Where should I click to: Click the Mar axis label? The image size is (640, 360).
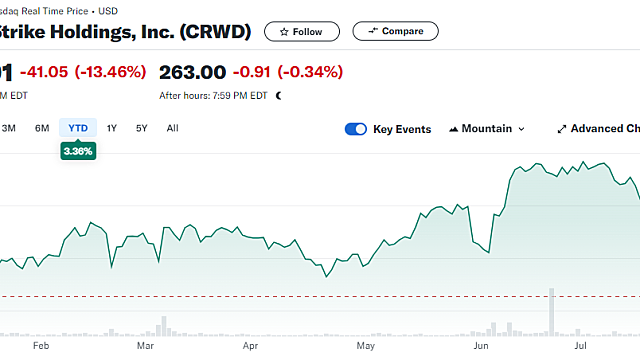145,346
